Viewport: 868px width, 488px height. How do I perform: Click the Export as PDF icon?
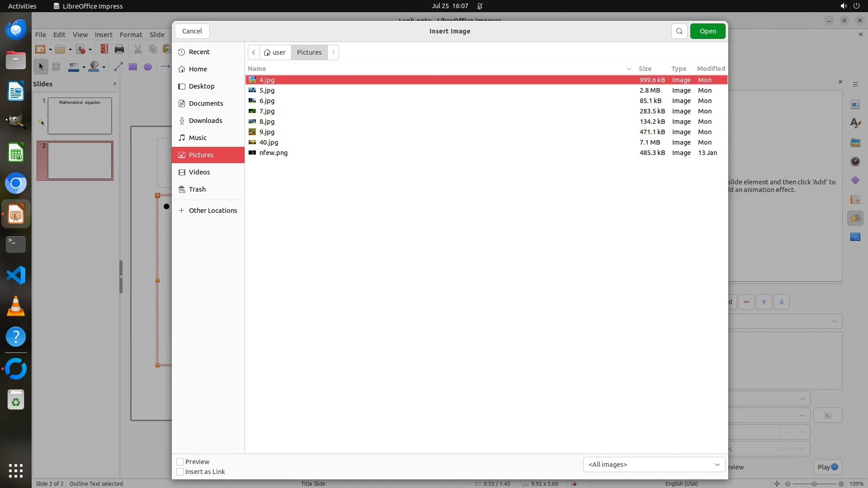(x=104, y=49)
